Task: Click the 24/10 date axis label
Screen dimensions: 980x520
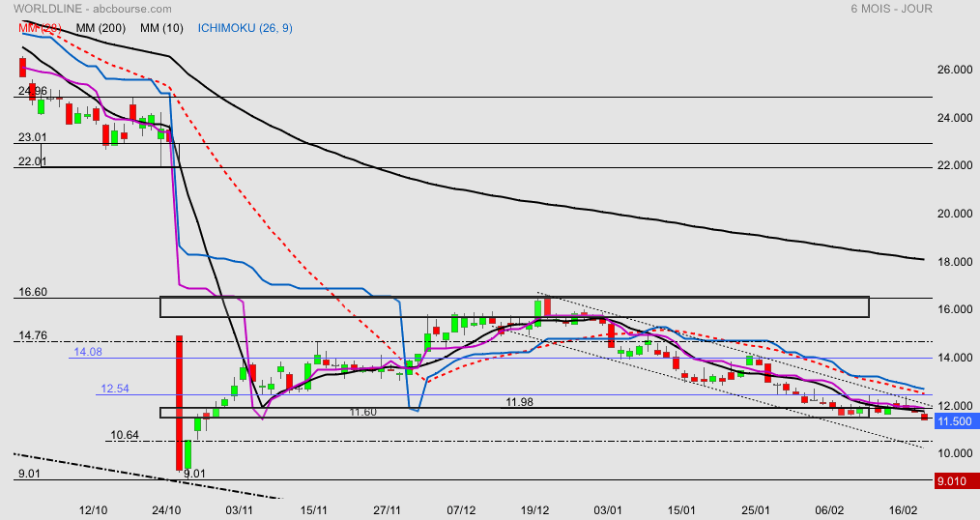Action: tap(166, 510)
